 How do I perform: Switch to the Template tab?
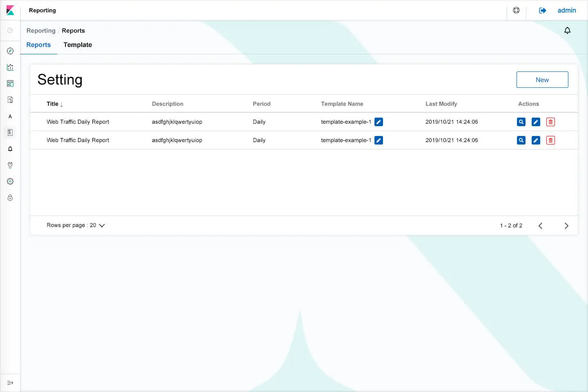tap(78, 45)
